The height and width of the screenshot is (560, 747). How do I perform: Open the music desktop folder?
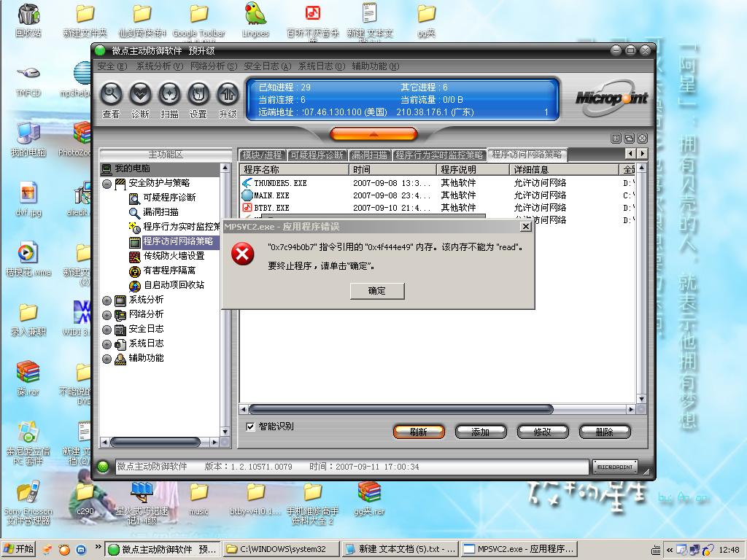(198, 498)
